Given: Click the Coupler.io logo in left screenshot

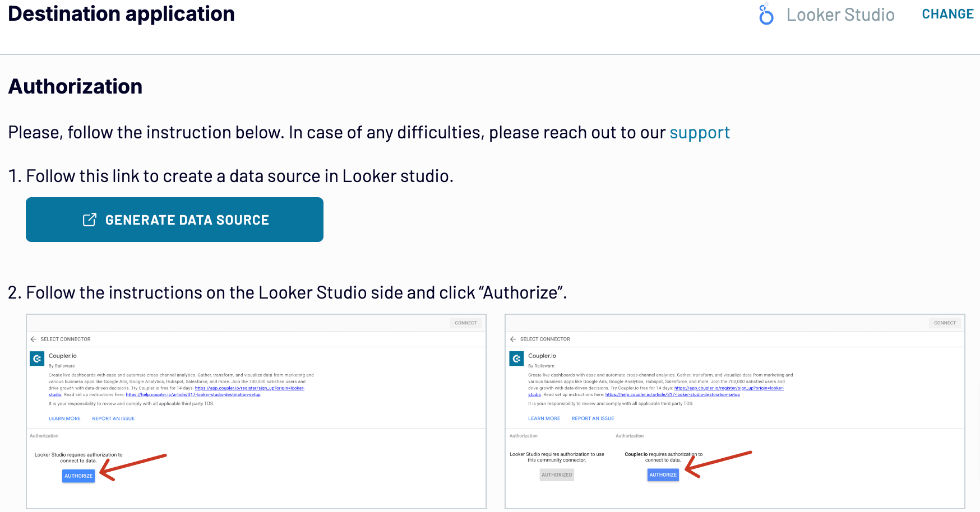Looking at the screenshot, I should coord(37,359).
